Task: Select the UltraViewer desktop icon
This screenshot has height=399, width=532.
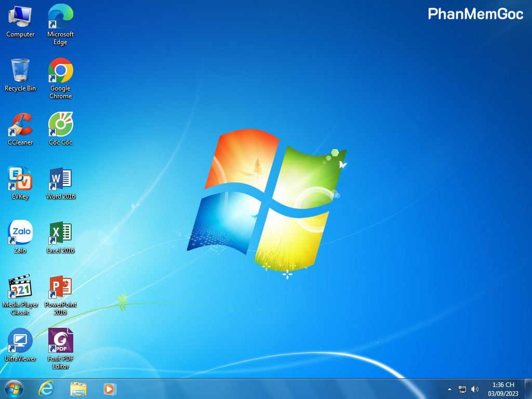Action: pos(20,341)
